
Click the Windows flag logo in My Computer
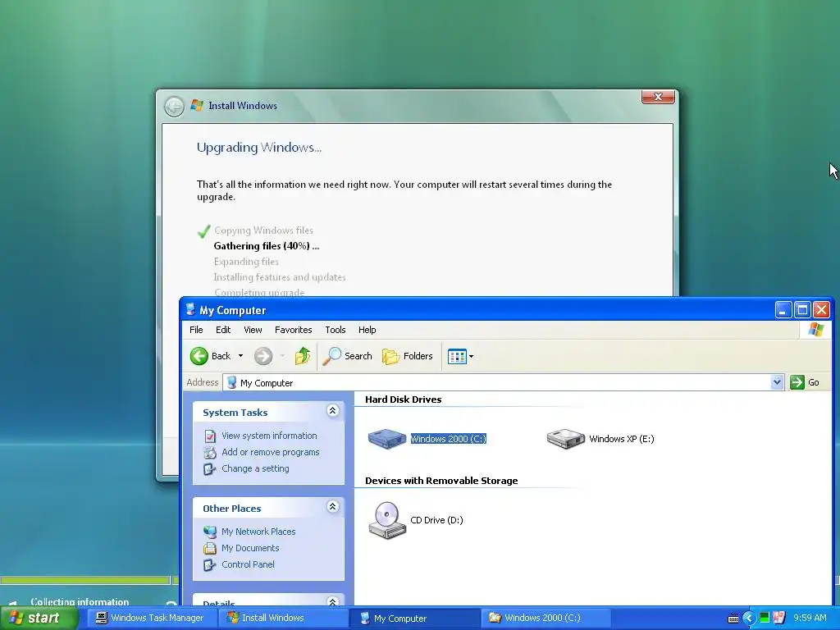(x=816, y=330)
